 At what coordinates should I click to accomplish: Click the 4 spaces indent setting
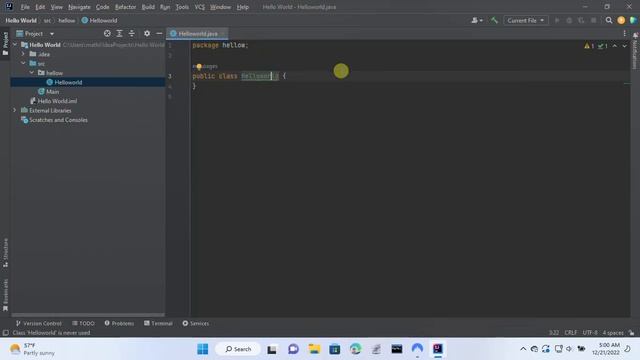[x=613, y=333]
